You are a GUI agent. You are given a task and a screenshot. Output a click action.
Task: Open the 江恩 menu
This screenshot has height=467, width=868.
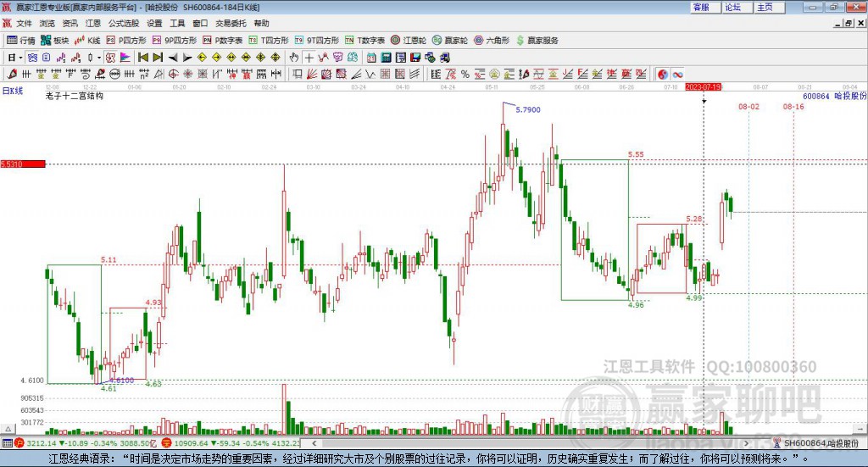[93, 23]
